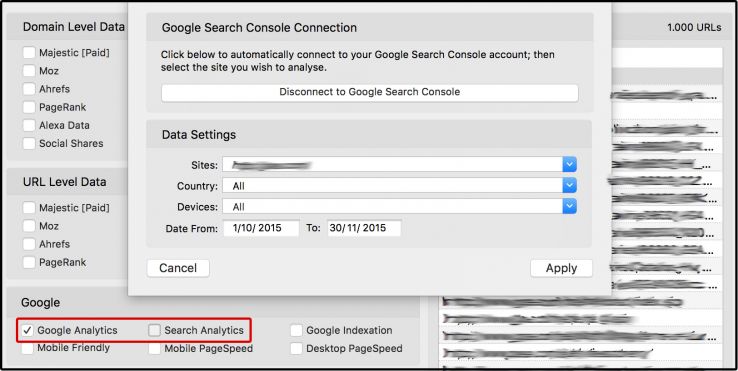This screenshot has width=738, height=371.
Task: Cancel the Search Console dialog
Action: point(178,268)
